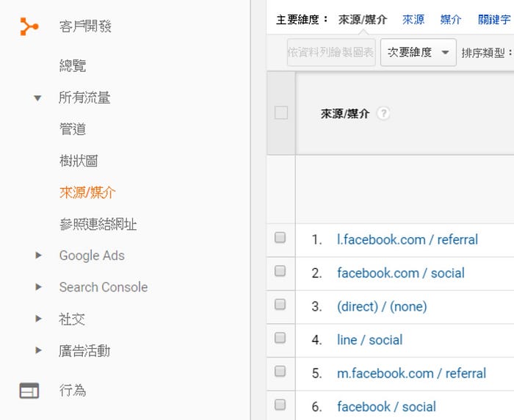514x420 pixels.
Task: Open the 管道 channels report
Action: pos(73,128)
